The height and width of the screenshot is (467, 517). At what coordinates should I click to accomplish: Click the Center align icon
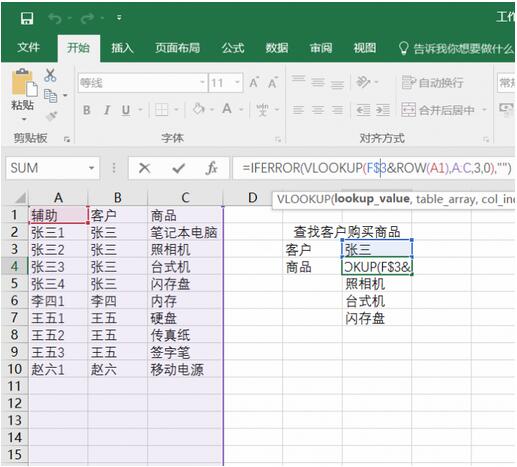(x=318, y=110)
